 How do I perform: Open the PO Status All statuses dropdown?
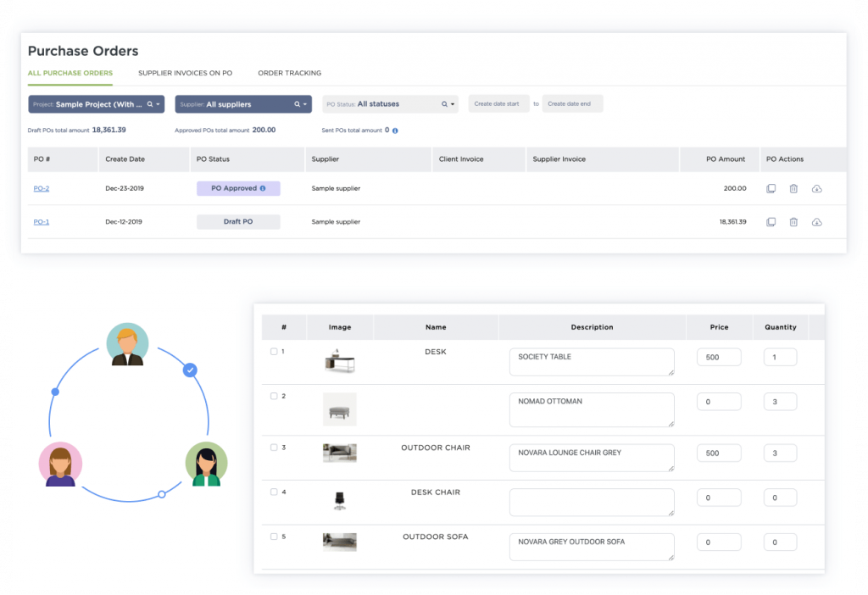click(390, 104)
